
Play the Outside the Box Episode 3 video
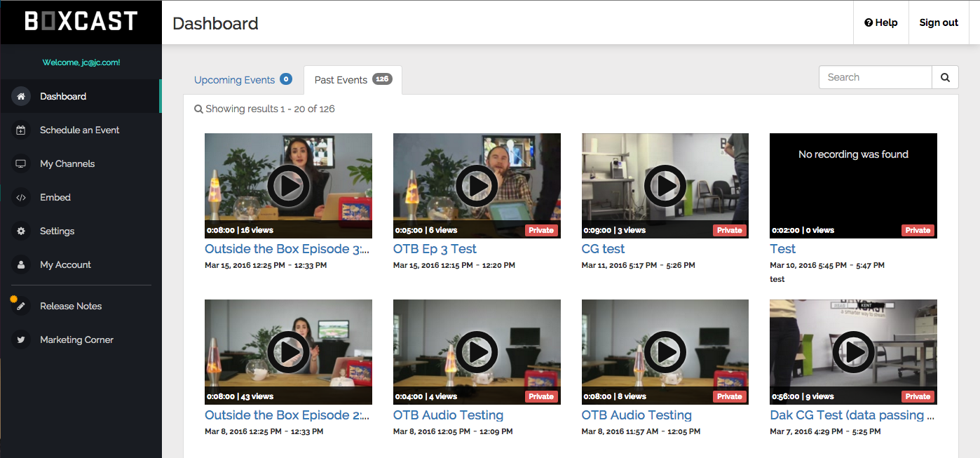click(287, 185)
